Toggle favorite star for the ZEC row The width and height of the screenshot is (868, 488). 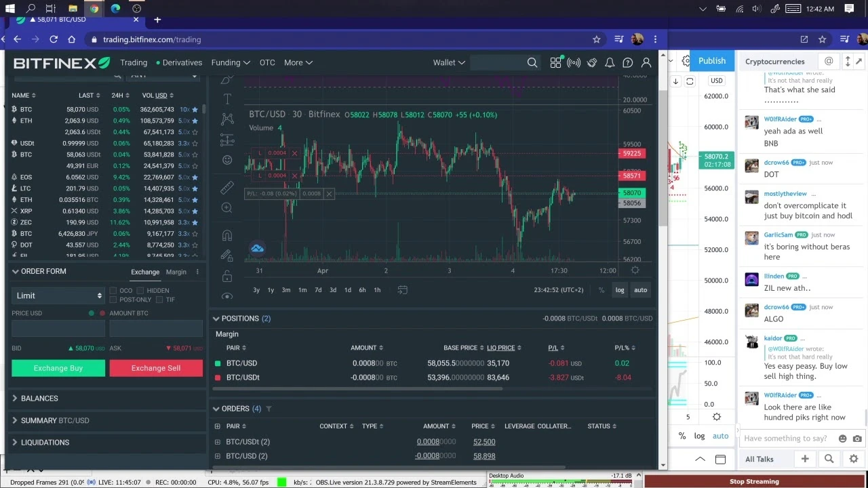click(195, 222)
